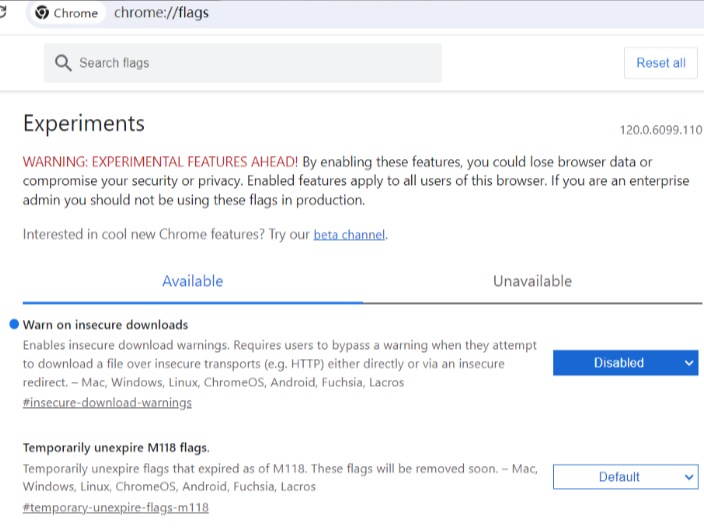The width and height of the screenshot is (704, 528).
Task: Click the blue dot beside Warn on insecure downloads
Action: [x=14, y=324]
